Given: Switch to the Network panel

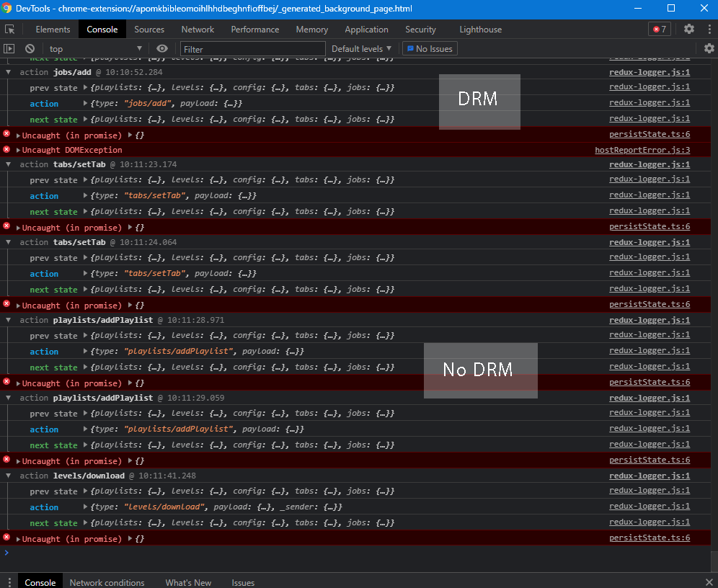Looking at the screenshot, I should point(198,29).
